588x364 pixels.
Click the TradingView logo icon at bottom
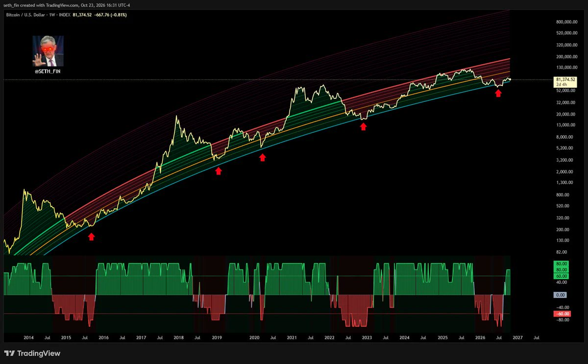[9, 353]
